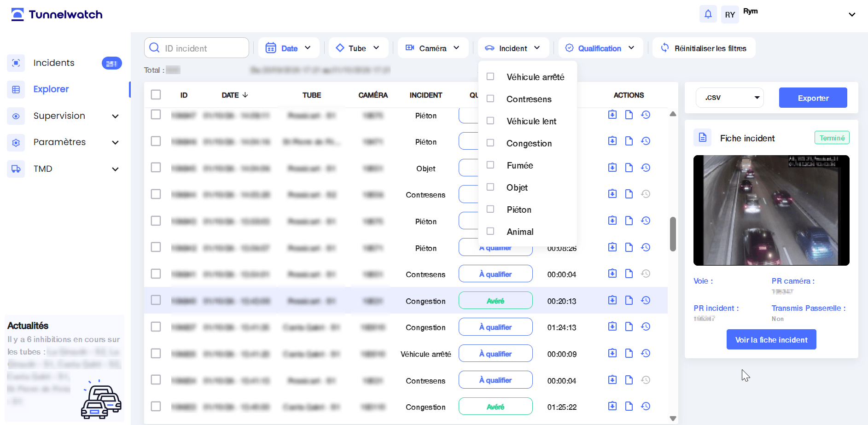Click the table vertical scrollbar thumb

(x=673, y=234)
